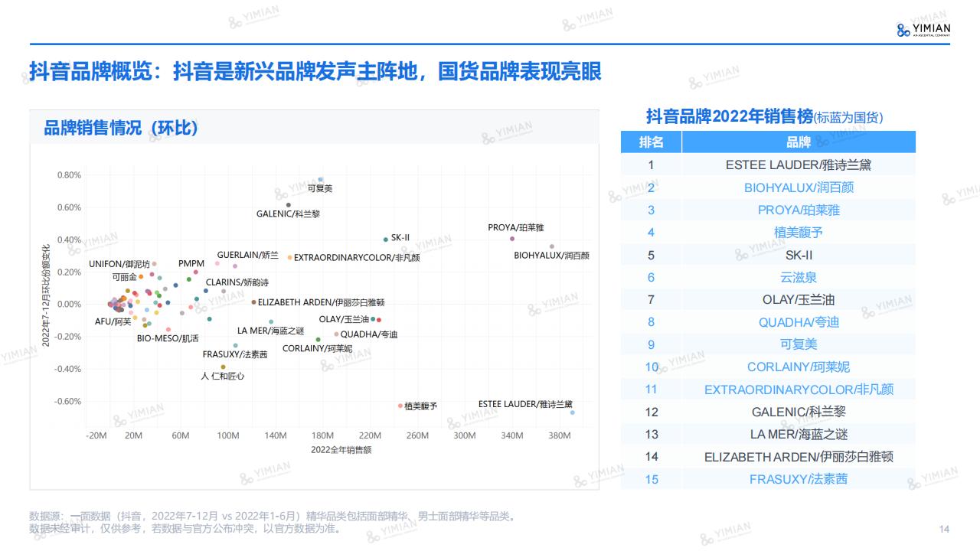The height and width of the screenshot is (551, 980).
Task: Click the 品牌 column header
Action: (799, 142)
